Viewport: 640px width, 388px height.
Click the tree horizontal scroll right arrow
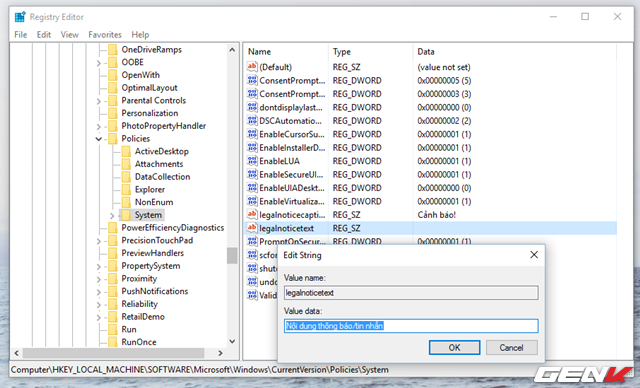[x=220, y=353]
